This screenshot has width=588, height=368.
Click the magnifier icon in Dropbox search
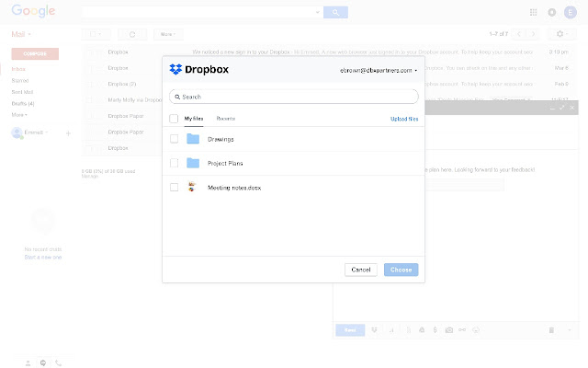click(177, 97)
